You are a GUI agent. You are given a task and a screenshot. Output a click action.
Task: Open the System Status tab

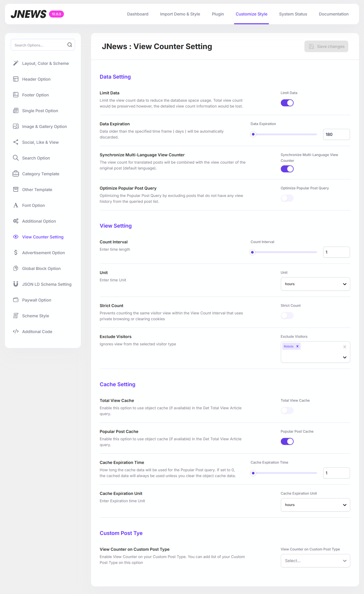[293, 14]
